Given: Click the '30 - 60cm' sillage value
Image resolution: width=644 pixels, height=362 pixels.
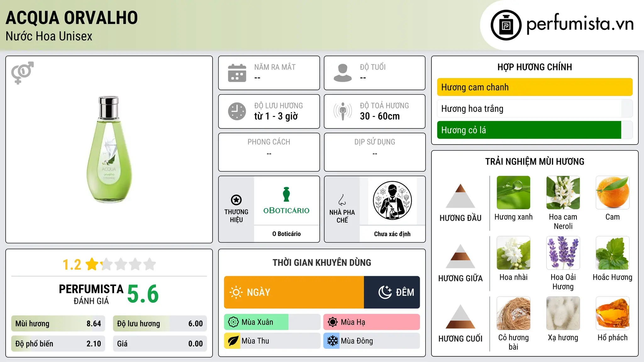Looking at the screenshot, I should click(380, 116).
